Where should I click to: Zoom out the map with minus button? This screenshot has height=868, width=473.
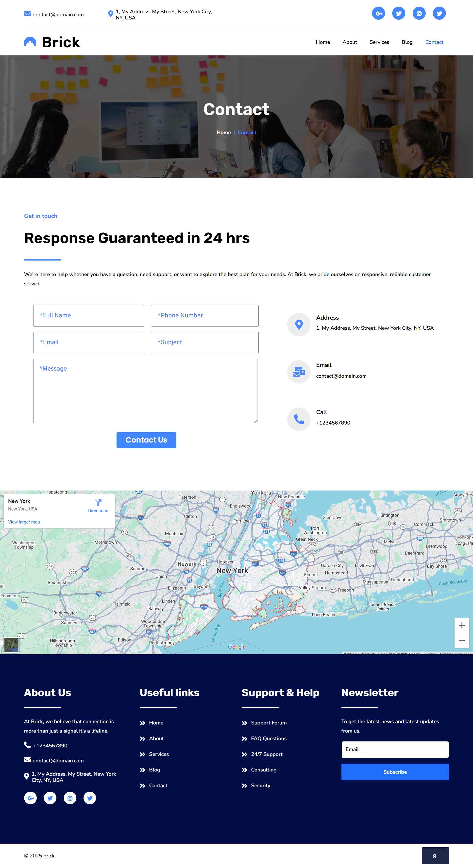[x=461, y=640]
